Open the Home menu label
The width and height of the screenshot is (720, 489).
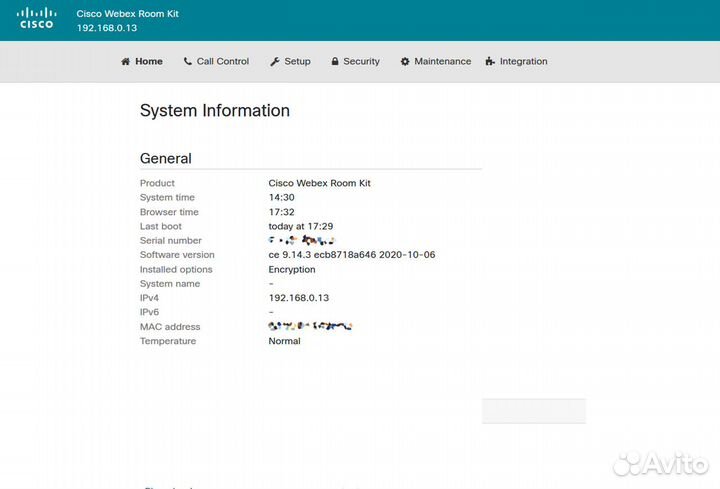[x=149, y=61]
